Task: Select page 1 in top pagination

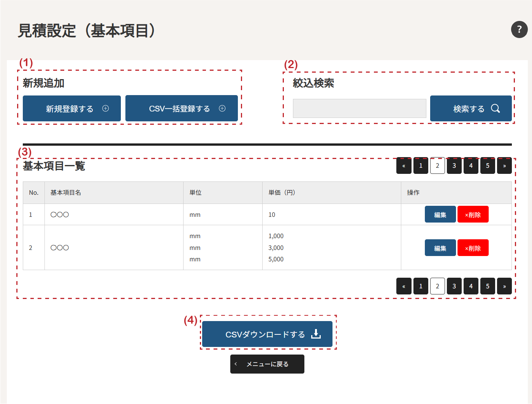Action: click(421, 166)
